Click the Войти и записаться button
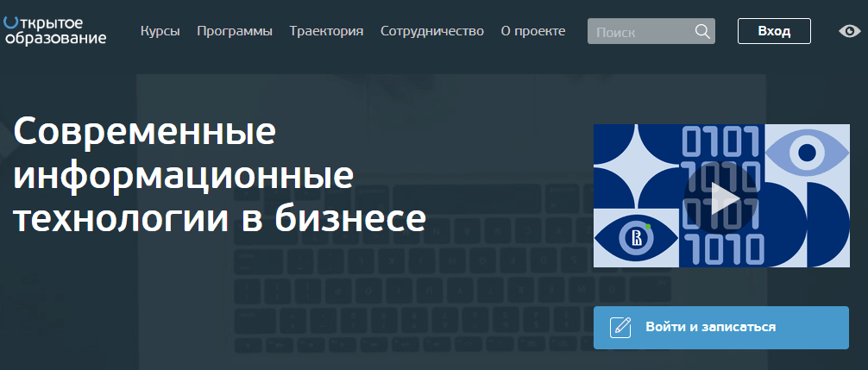 pos(720,328)
